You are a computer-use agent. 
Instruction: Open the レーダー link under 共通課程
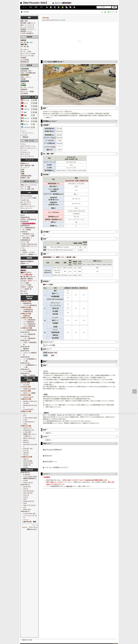pos(24,87)
